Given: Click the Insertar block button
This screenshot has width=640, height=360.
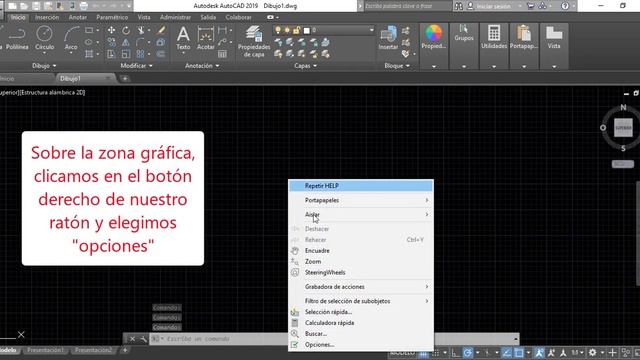Looking at the screenshot, I should click(x=388, y=38).
